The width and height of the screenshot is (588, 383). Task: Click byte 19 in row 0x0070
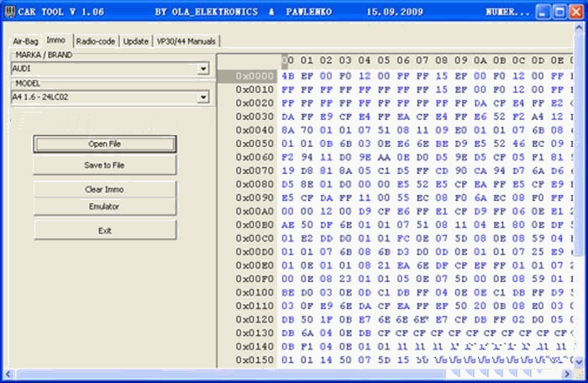(x=288, y=171)
